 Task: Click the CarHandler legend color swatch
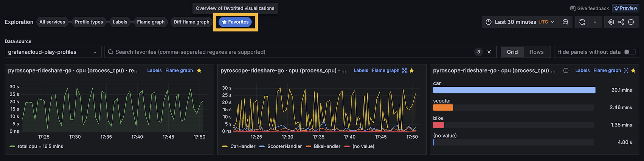(225, 147)
